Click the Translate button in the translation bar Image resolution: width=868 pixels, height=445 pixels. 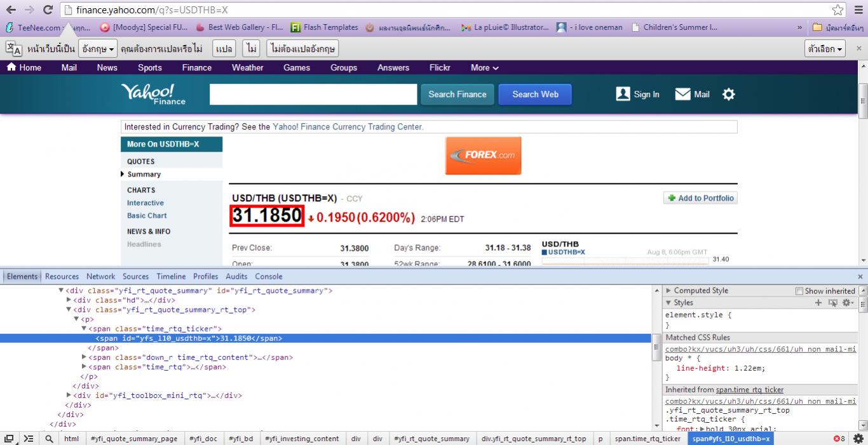pos(224,49)
